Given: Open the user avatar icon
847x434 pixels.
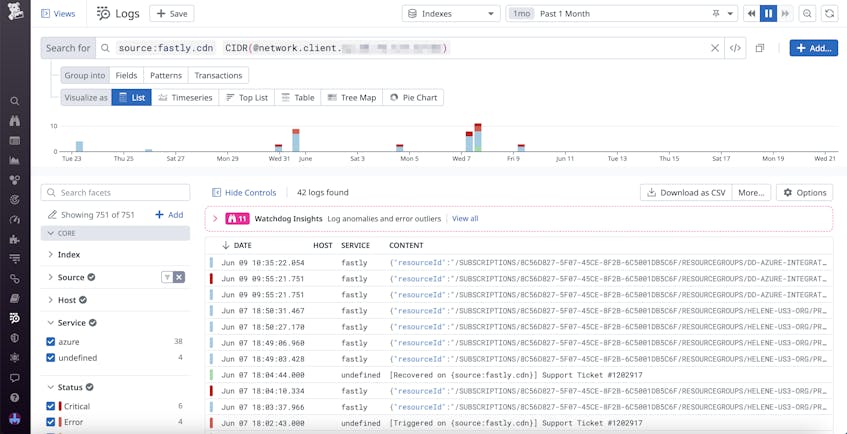Looking at the screenshot, I should [x=15, y=418].
